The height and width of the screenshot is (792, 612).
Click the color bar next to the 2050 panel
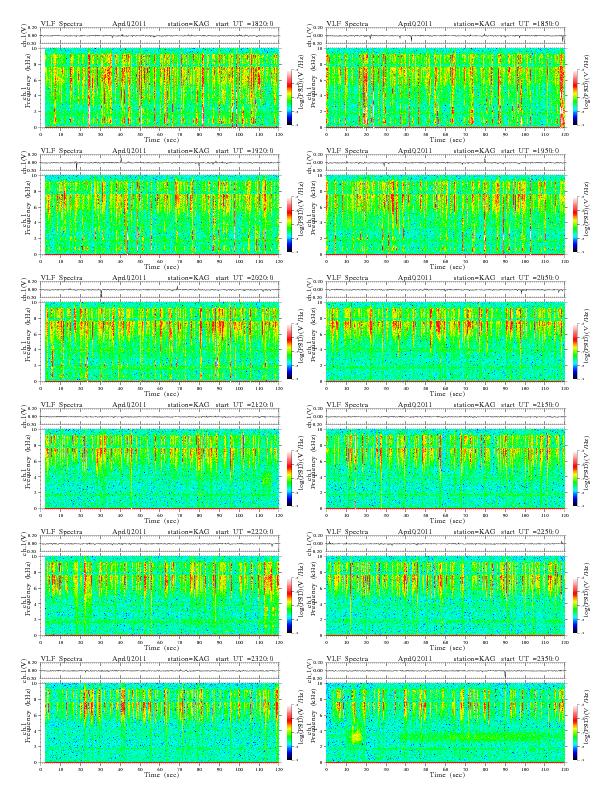575,351
